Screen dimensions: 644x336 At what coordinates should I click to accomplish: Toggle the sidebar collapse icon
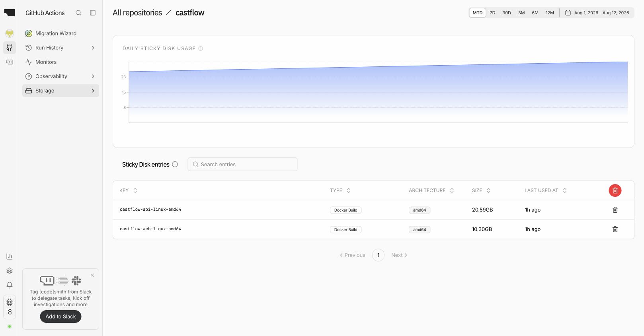(93, 13)
